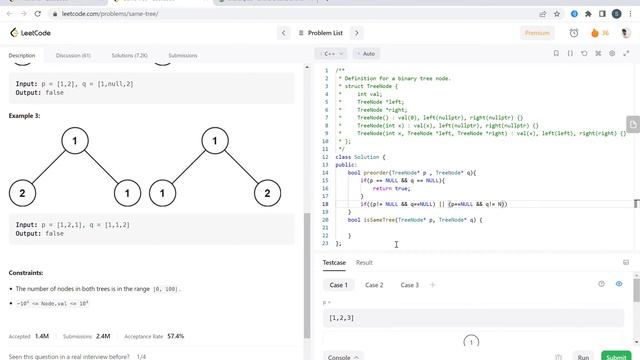Open the Problem List
The height and width of the screenshot is (360, 640).
(321, 33)
